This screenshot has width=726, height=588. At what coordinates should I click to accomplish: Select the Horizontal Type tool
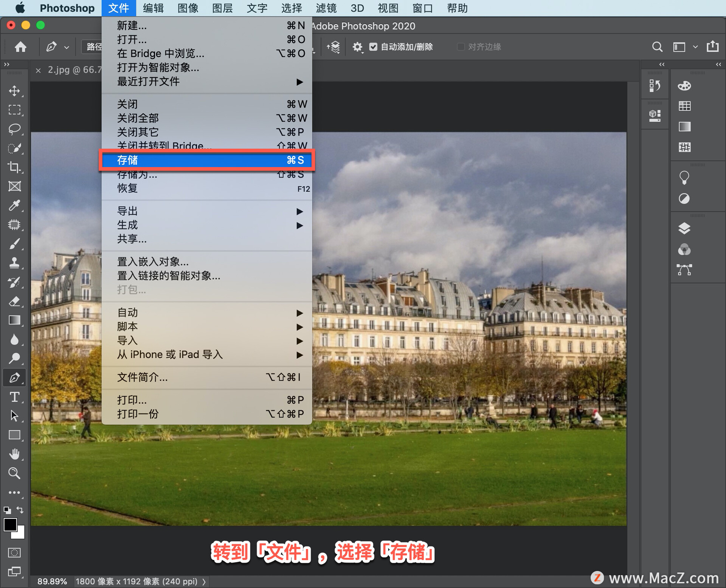pyautogui.click(x=14, y=397)
